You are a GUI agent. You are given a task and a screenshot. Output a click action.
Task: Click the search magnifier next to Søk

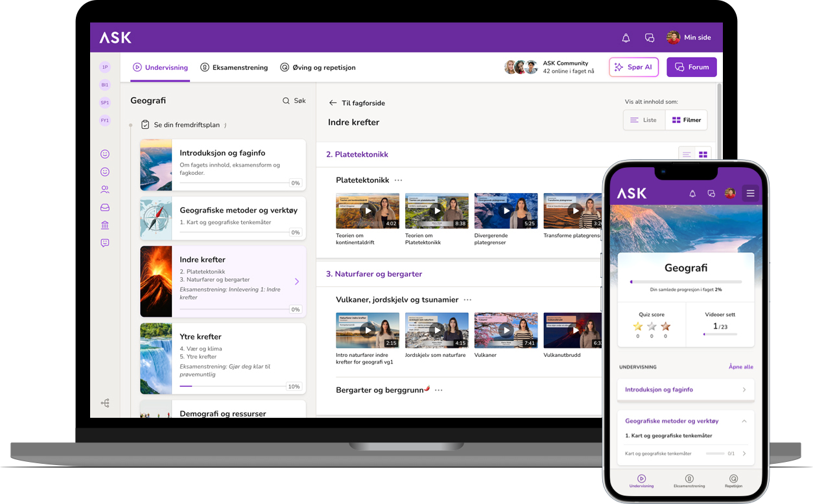286,101
